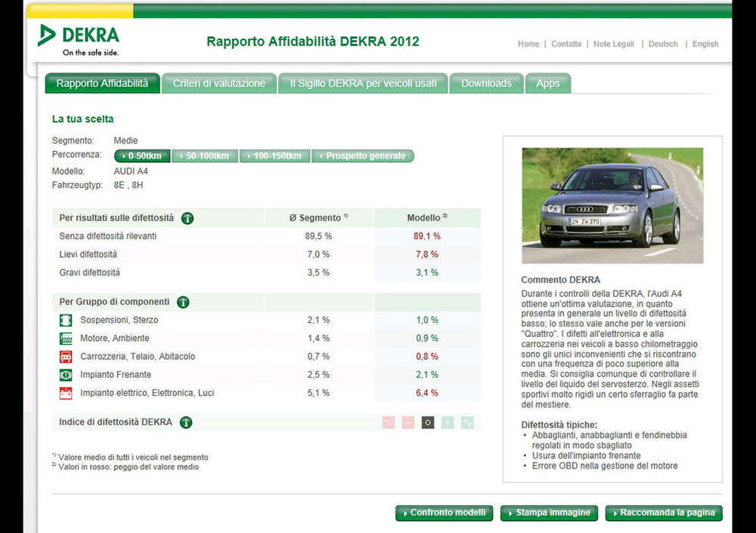The image size is (756, 533).
Task: Switch mileage to 50-100tkm
Action: tap(205, 156)
